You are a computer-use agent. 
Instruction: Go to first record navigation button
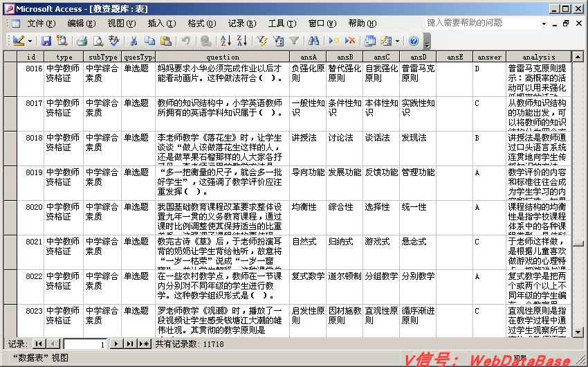(38, 343)
